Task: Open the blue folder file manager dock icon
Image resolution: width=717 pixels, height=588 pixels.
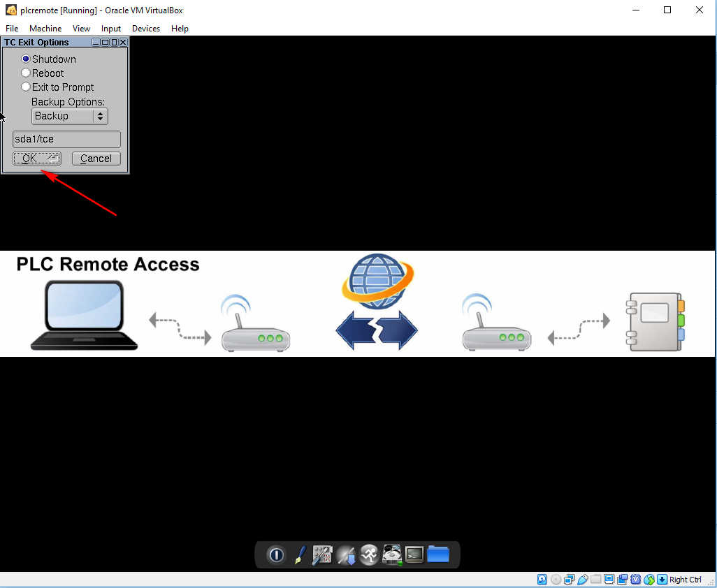Action: (x=438, y=554)
